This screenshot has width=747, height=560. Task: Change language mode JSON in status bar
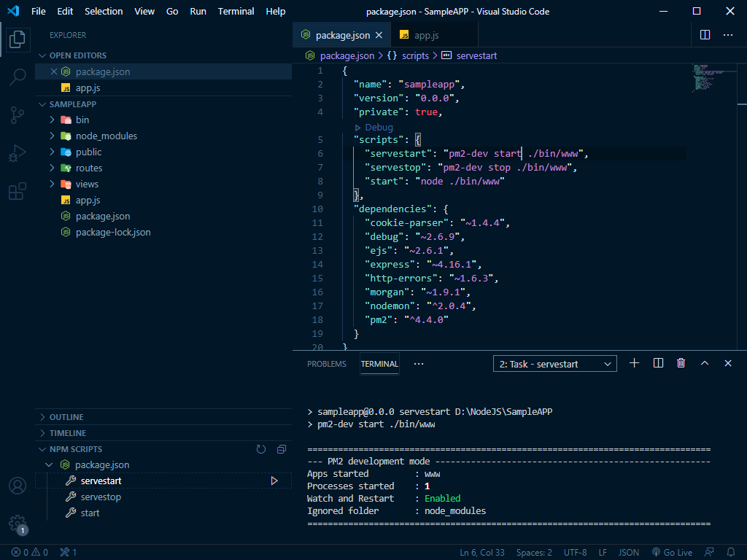coord(628,553)
